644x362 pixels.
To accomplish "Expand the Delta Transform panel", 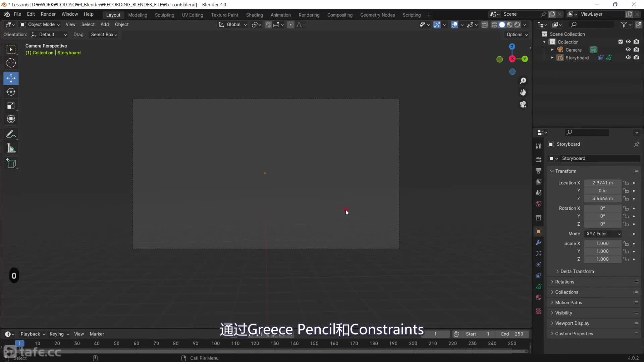I will coord(577,271).
